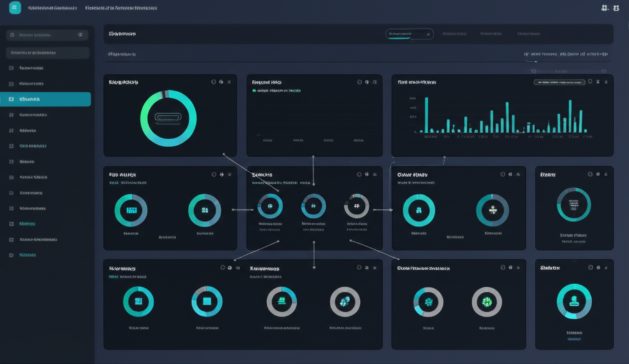The image size is (629, 364).
Task: Open the date range dropdown on the bar chart panel
Action: [x=559, y=82]
